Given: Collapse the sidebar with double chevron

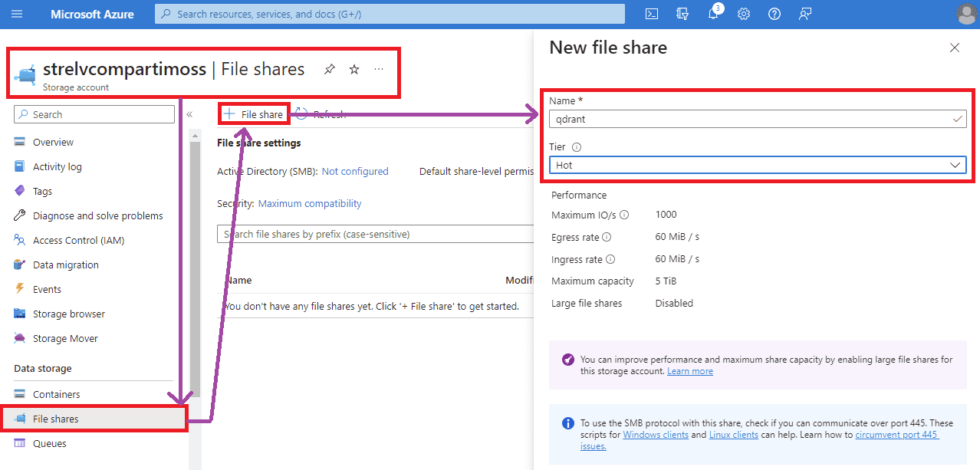Looking at the screenshot, I should pyautogui.click(x=189, y=114).
